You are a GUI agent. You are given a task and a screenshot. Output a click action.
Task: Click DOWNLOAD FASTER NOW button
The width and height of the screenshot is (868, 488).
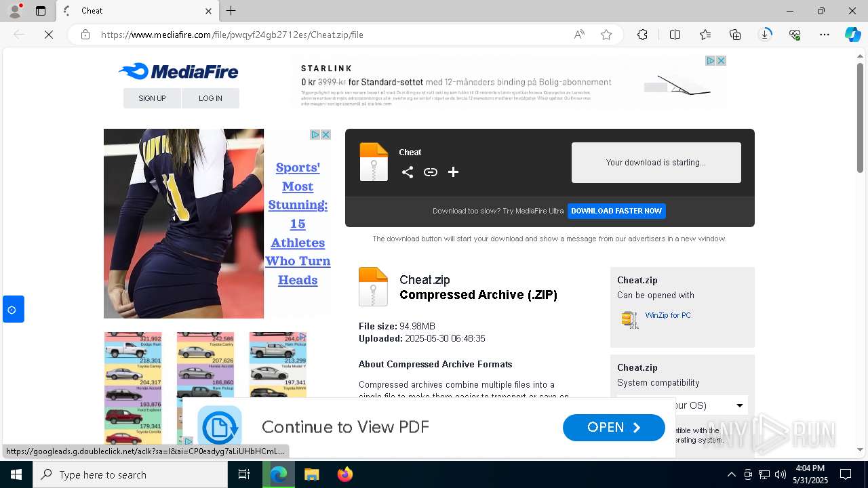616,211
